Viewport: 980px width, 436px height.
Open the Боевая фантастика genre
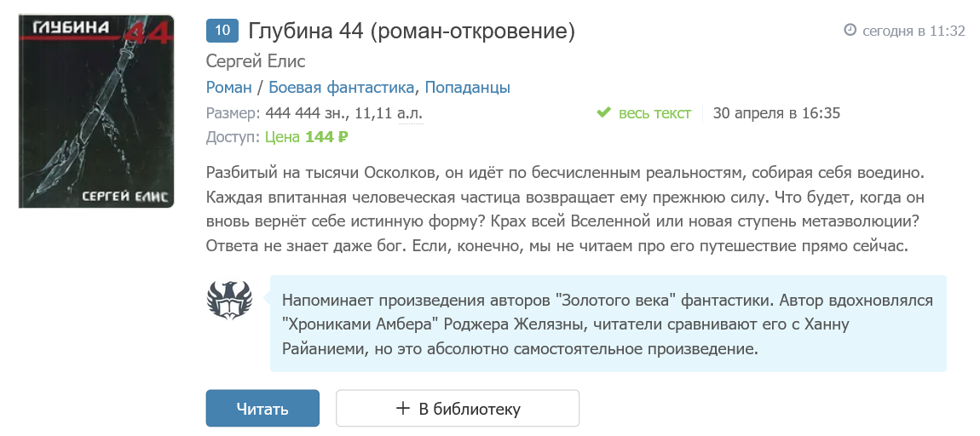[342, 88]
